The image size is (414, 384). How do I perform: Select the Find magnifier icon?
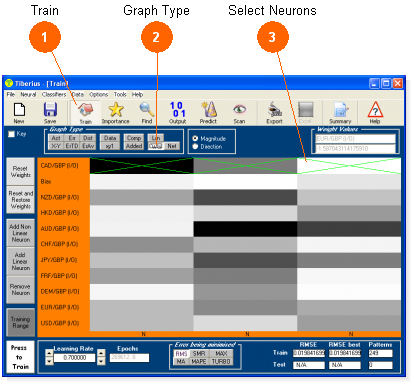pos(147,109)
